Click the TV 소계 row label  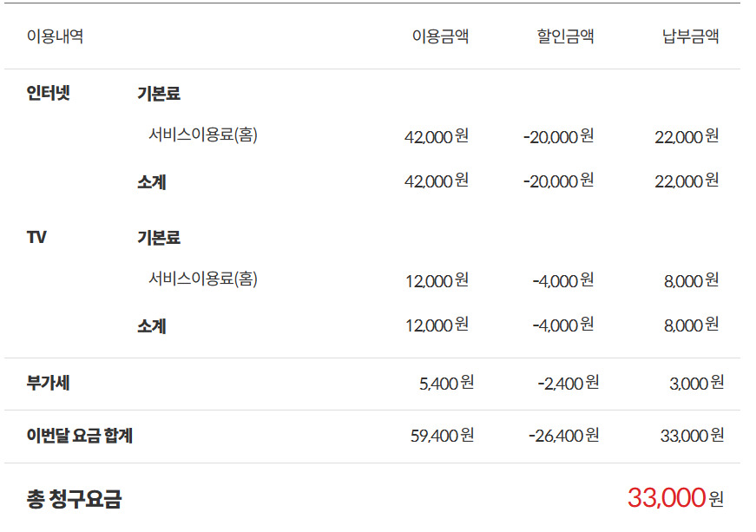151,326
